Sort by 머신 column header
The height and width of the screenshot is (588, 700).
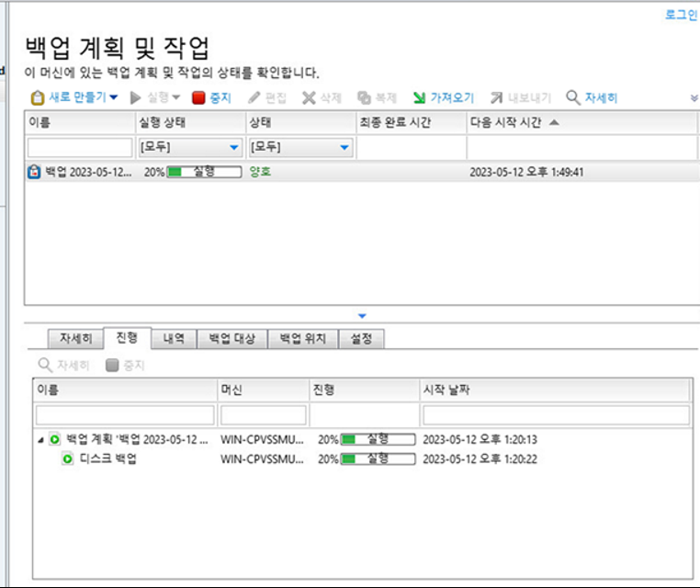pos(264,390)
